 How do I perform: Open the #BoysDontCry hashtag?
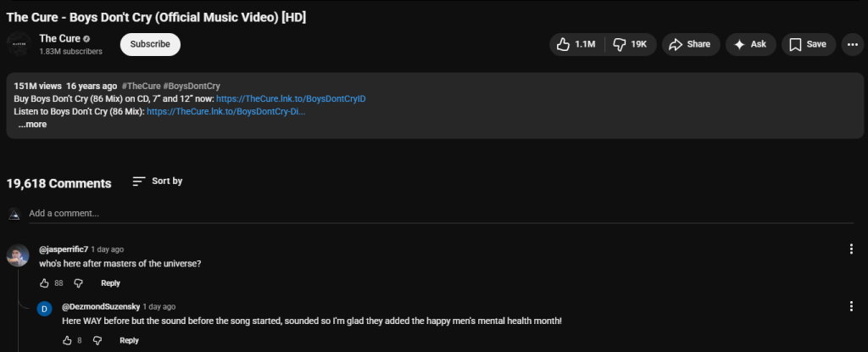click(x=192, y=86)
